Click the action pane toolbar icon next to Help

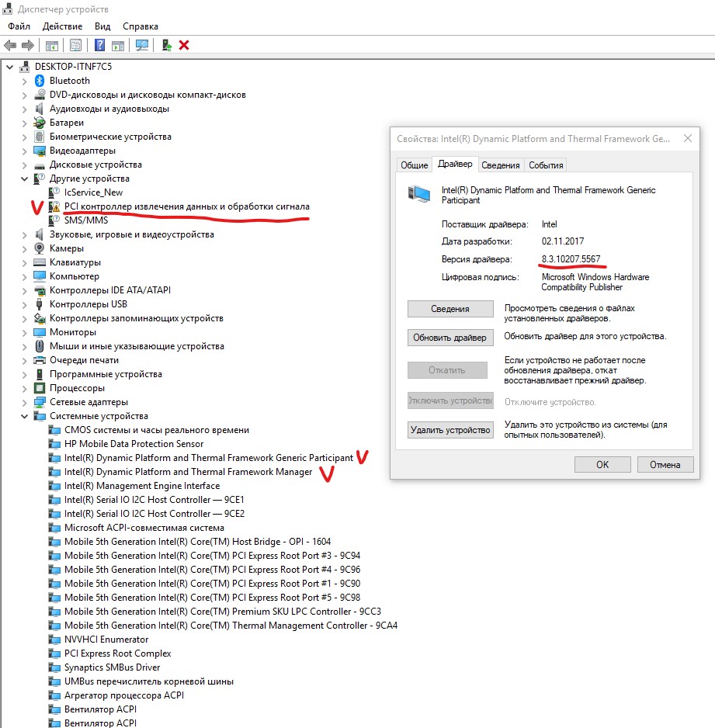pos(119,46)
